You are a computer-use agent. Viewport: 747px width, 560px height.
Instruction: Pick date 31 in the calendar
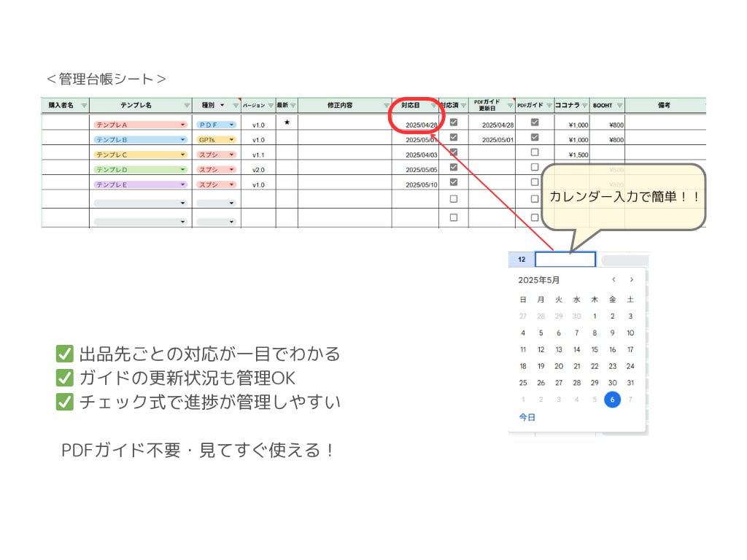[x=630, y=383]
